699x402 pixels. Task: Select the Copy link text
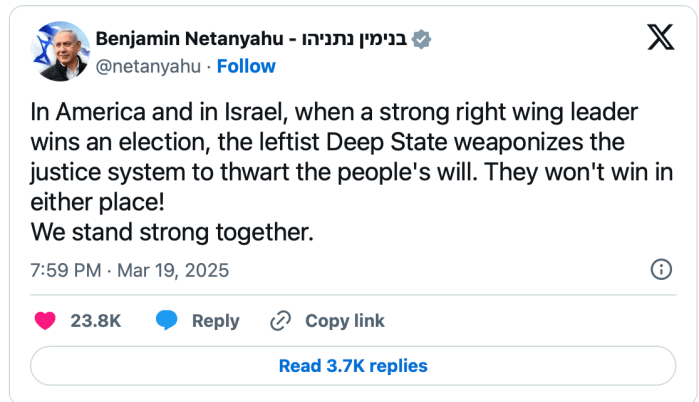(345, 321)
